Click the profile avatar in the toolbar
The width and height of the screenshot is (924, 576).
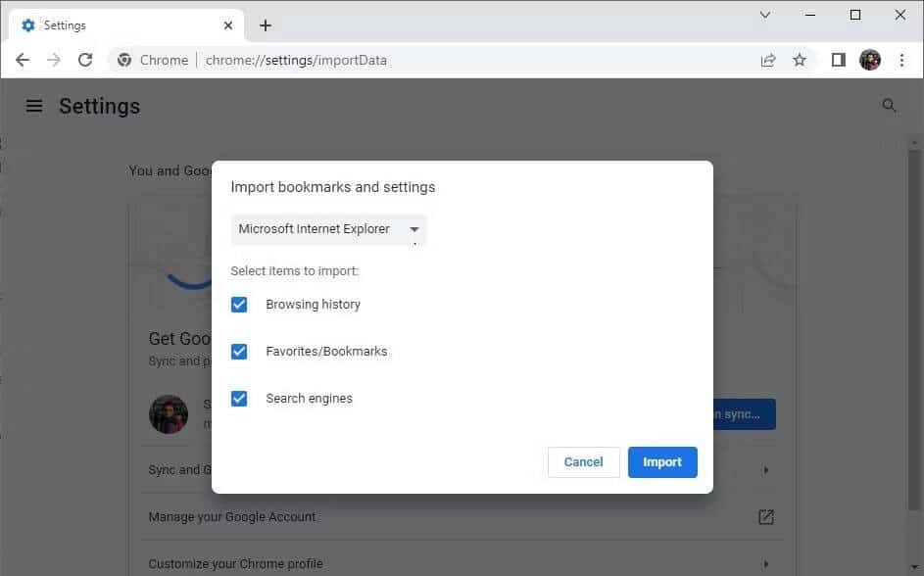[x=870, y=59]
